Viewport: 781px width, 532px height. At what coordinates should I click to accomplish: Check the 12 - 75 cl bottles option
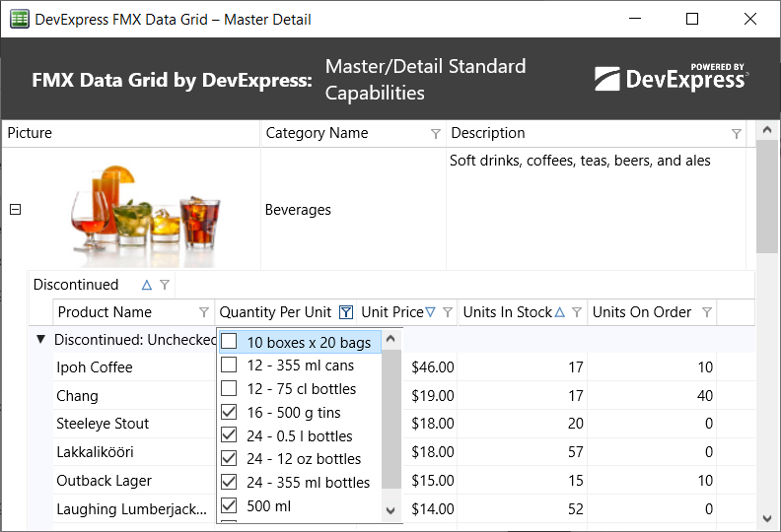pos(229,388)
